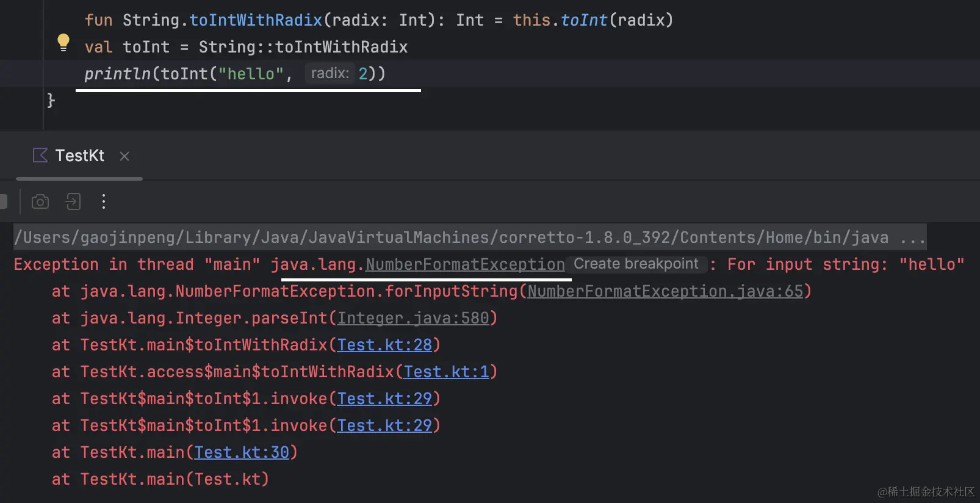This screenshot has width=980, height=503.
Task: Open the NumberFormatException class link
Action: coord(465,264)
